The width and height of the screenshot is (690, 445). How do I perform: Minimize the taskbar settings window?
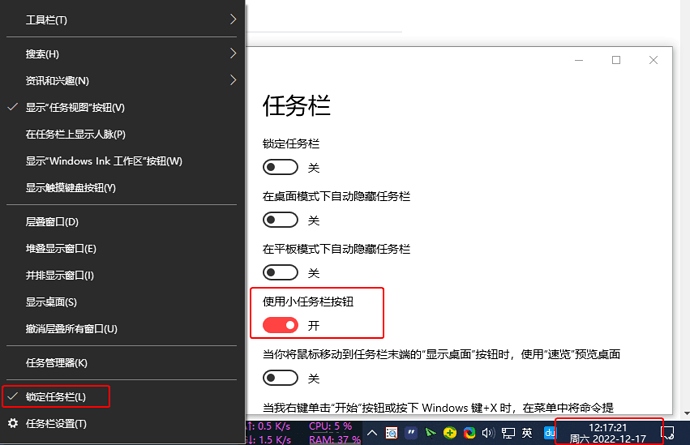579,60
